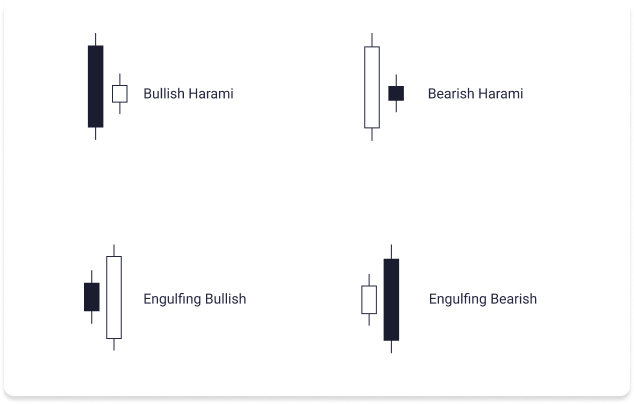
Task: Open the Engulfing Bearish label
Action: pos(483,299)
